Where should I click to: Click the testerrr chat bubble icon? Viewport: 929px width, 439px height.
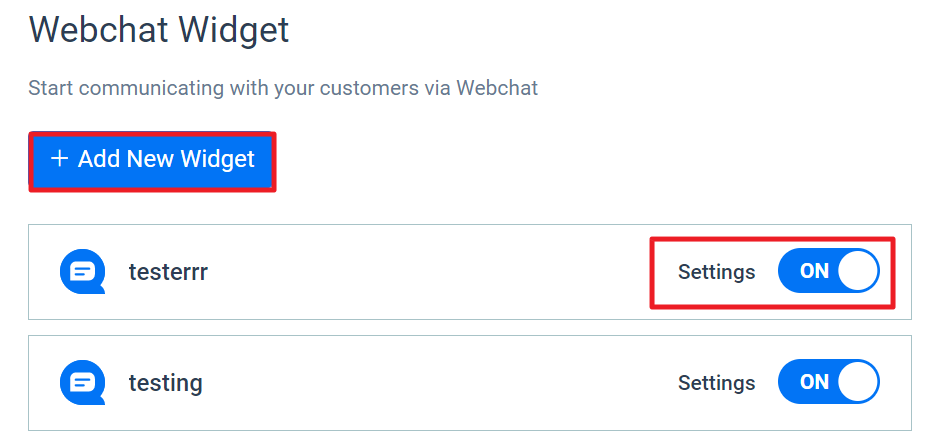[82, 271]
